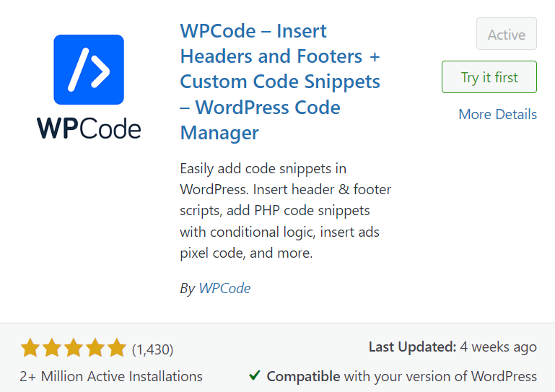Click the blue WPCode code-slash logo icon

pos(89,69)
